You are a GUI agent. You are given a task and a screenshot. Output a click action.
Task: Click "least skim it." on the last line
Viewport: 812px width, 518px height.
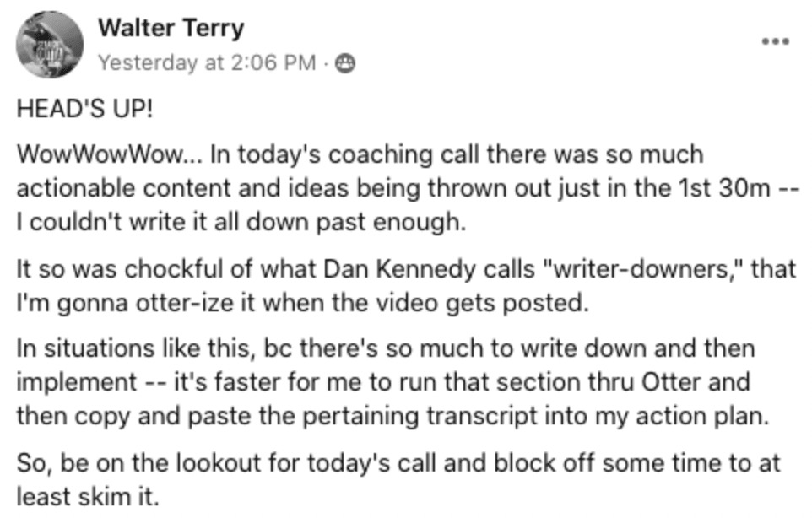pos(86,495)
